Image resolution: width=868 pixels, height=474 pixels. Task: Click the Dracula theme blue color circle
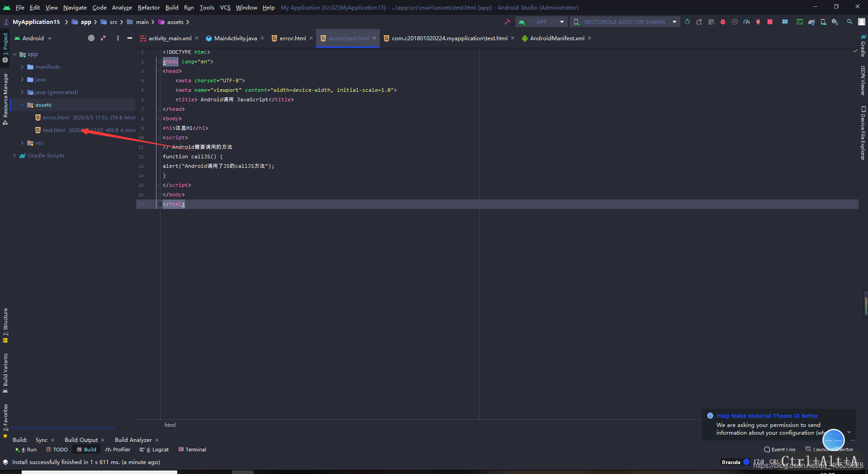pyautogui.click(x=746, y=462)
